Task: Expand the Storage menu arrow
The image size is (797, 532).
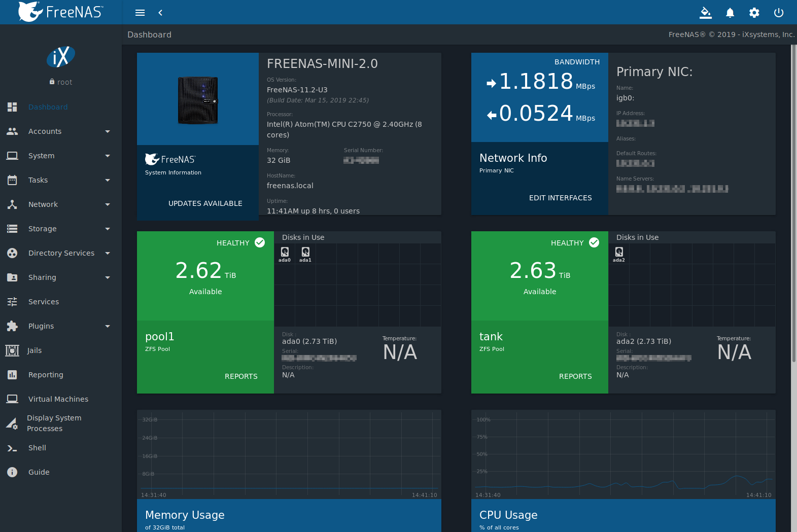Action: pos(108,229)
